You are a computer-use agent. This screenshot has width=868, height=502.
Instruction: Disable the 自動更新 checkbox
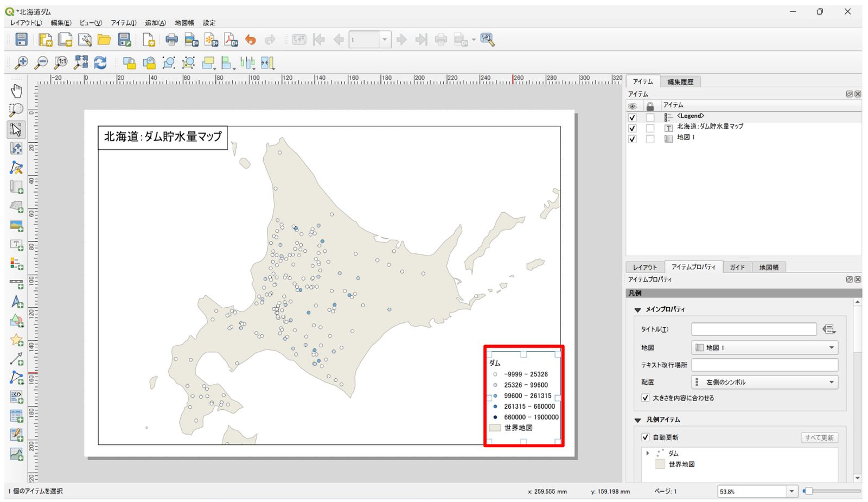coord(645,437)
